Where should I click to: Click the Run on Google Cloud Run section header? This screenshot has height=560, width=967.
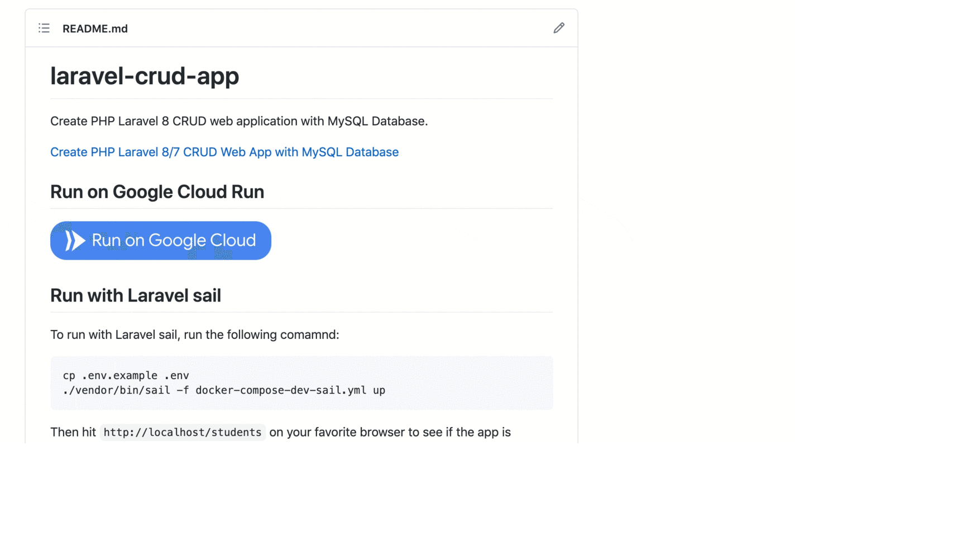pyautogui.click(x=157, y=192)
